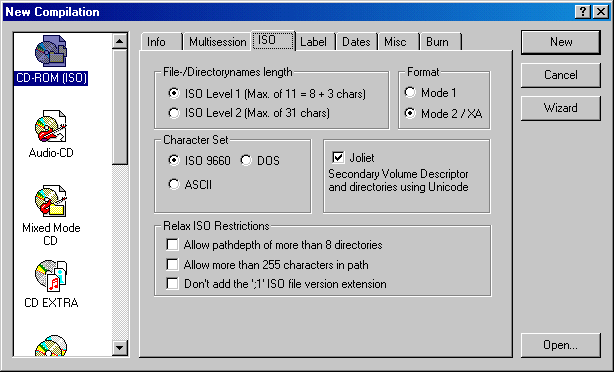Go to the Misc tab
This screenshot has height=372, width=614.
[398, 42]
